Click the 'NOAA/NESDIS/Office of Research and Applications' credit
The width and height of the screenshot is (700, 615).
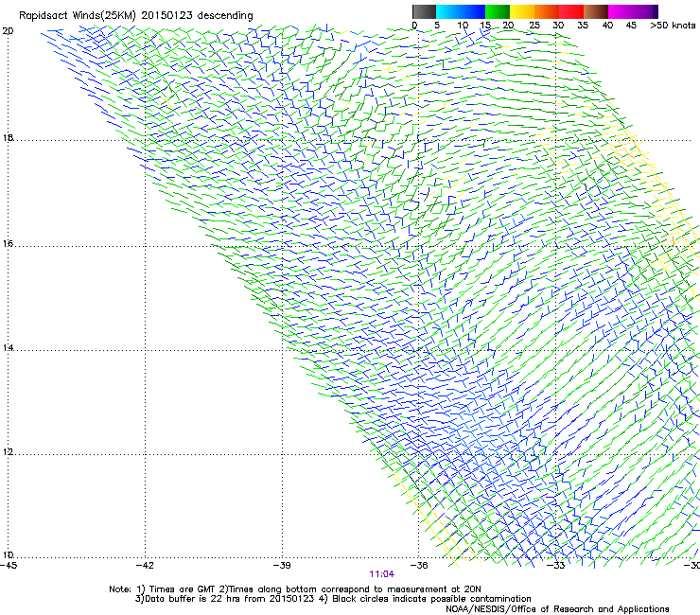click(x=557, y=609)
